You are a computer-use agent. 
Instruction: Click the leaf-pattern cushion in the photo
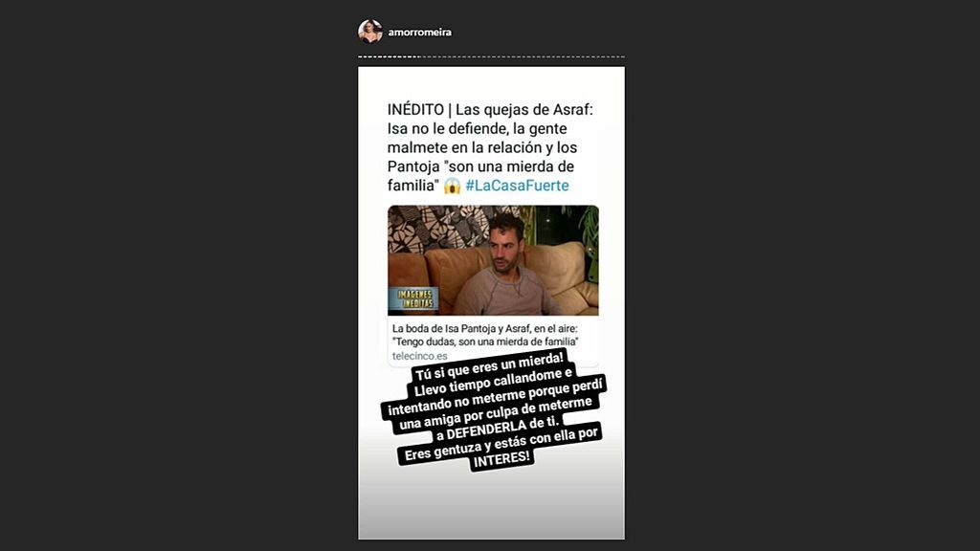[x=437, y=228]
